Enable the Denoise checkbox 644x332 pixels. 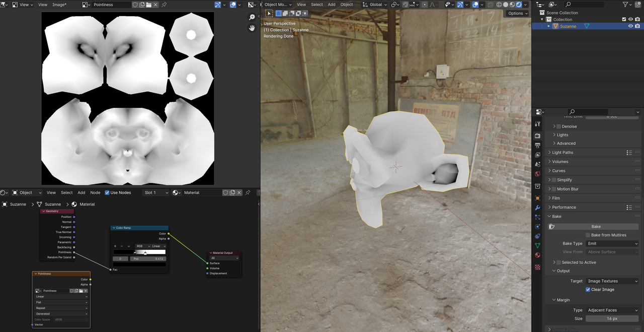(558, 126)
